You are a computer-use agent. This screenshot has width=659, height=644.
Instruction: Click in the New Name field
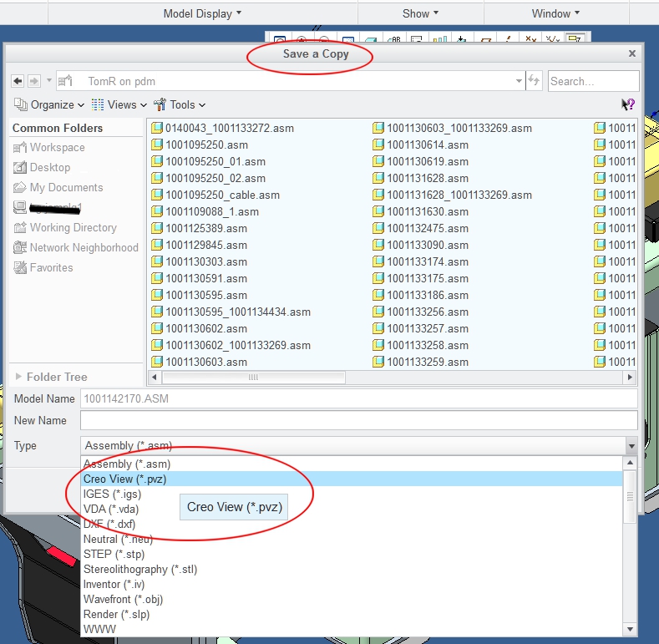359,420
